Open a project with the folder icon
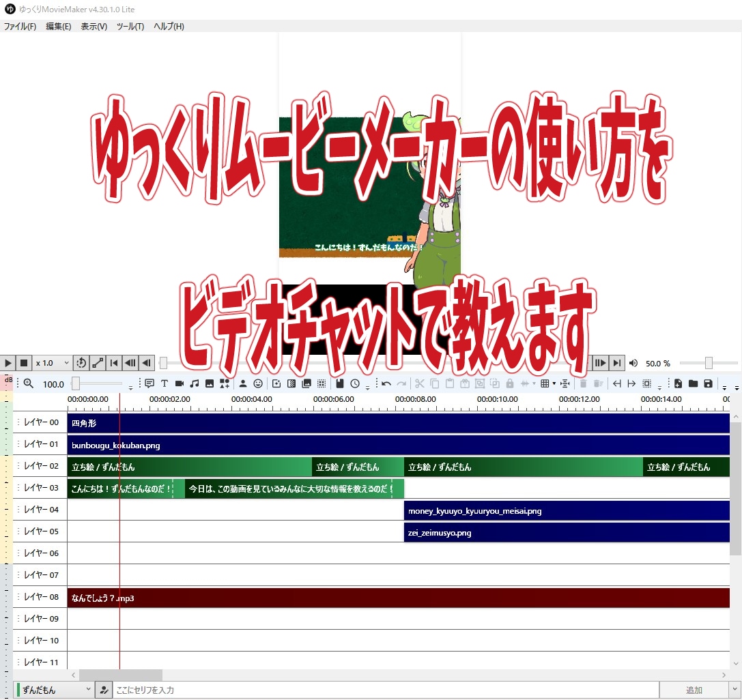Image resolution: width=742 pixels, height=700 pixels. (x=694, y=383)
